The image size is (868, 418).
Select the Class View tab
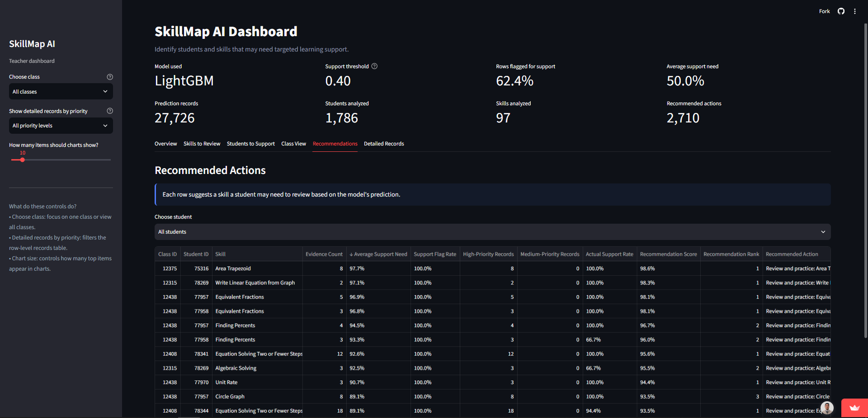point(293,144)
